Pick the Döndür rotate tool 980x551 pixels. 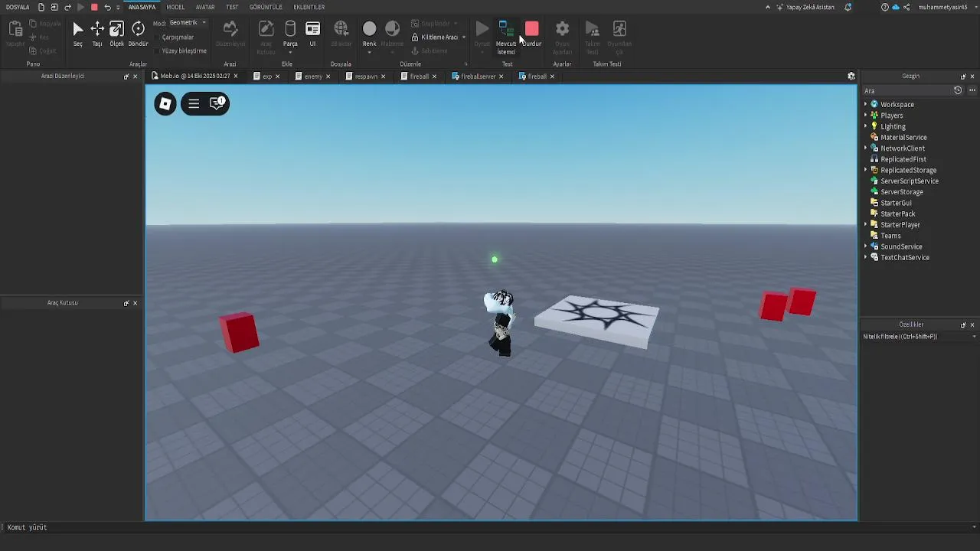coord(138,34)
